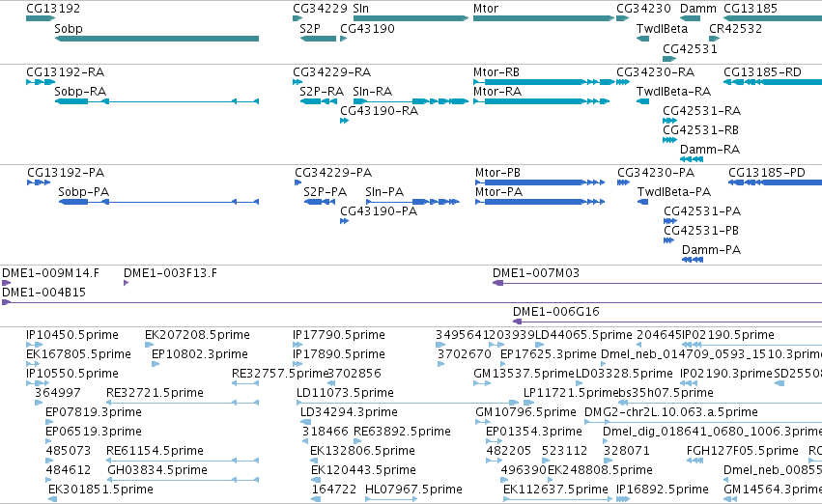Click the CG34229 gene label
The width and height of the screenshot is (822, 504).
point(320,9)
